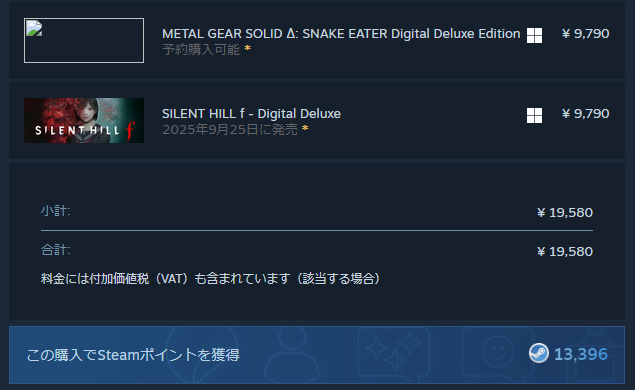The width and height of the screenshot is (635, 390).
Task: Click the Steam logo next to 13,396 points
Action: (x=539, y=353)
